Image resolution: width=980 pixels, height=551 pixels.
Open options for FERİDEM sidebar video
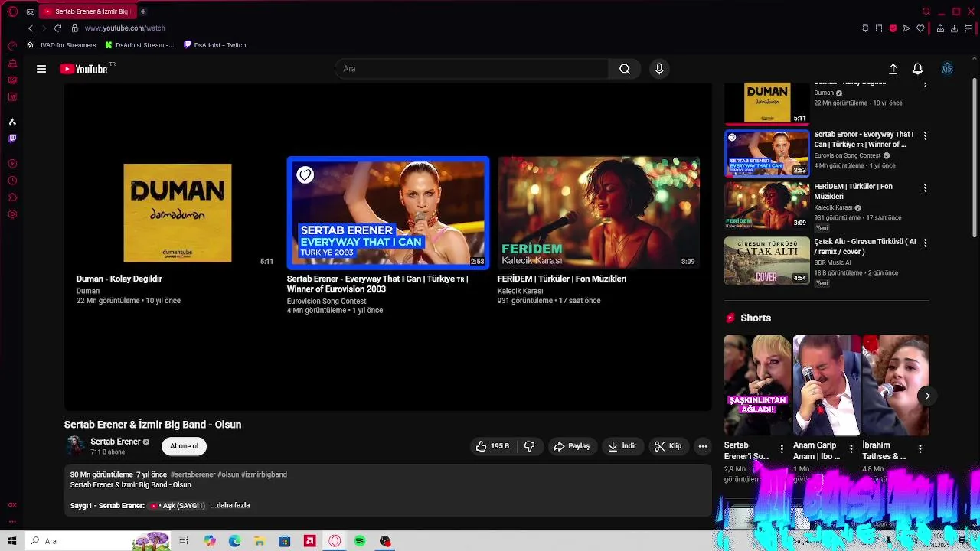925,187
